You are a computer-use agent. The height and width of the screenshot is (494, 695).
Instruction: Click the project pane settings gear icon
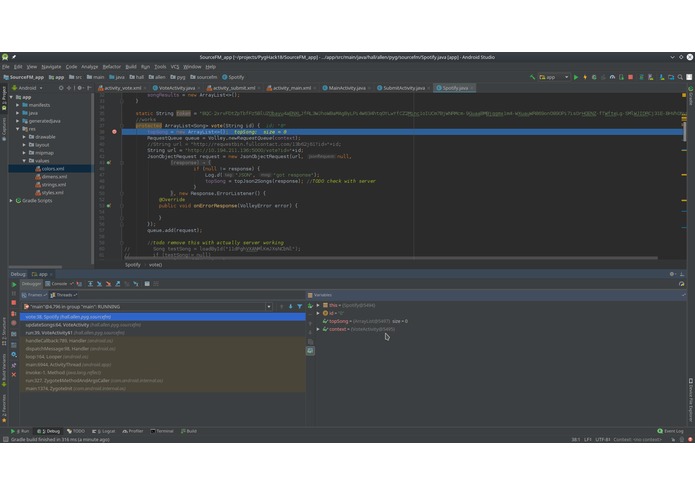coord(80,88)
